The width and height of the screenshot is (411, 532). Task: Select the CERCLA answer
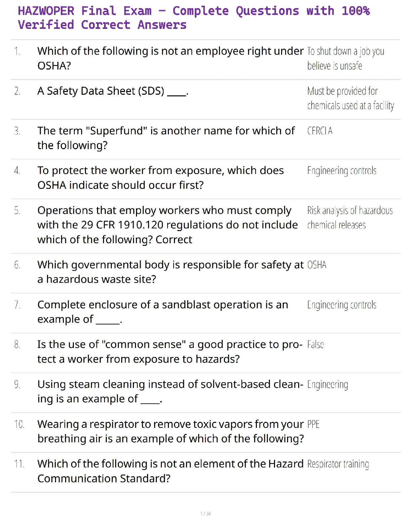pyautogui.click(x=320, y=131)
